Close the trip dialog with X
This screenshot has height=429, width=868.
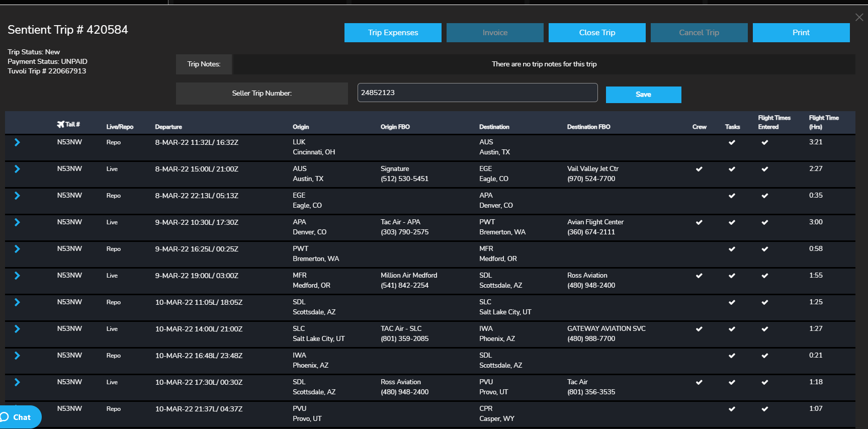[859, 18]
